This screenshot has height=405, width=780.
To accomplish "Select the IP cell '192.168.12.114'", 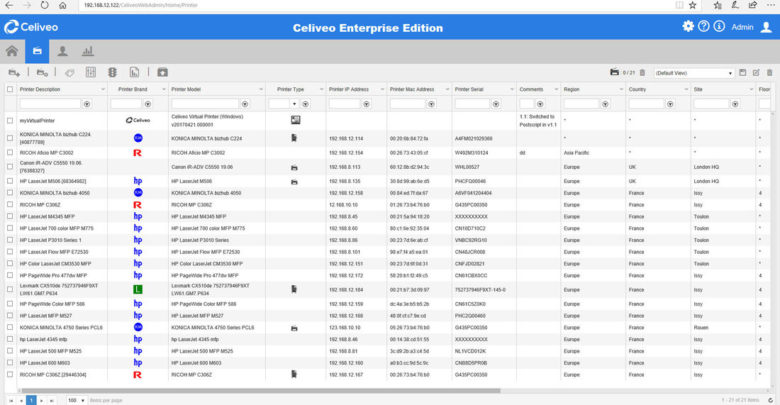I will click(346, 138).
